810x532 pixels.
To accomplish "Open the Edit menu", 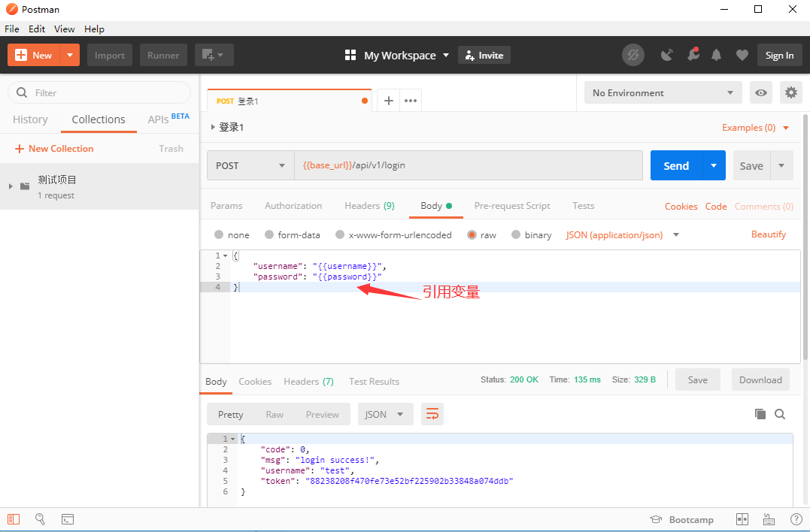I will (x=37, y=29).
